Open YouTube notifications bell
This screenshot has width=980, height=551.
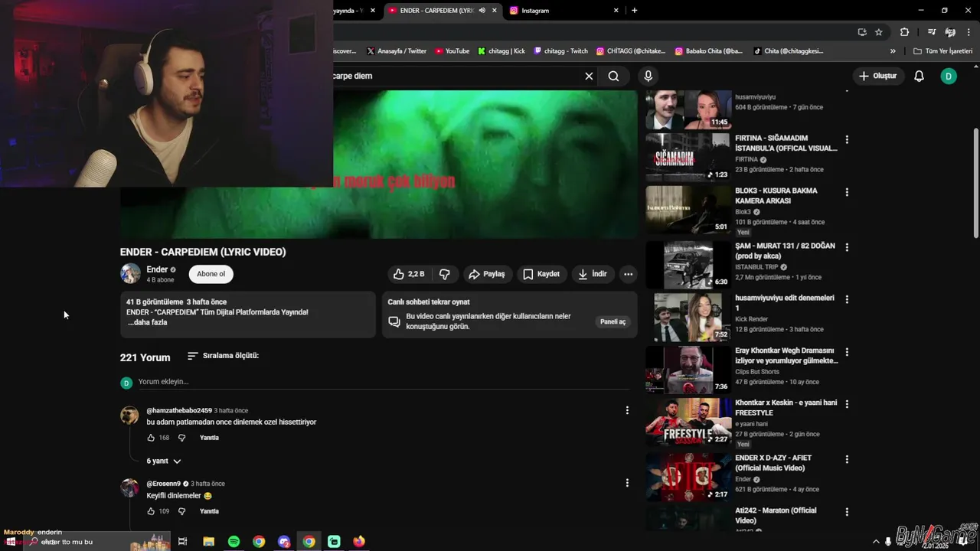[920, 76]
